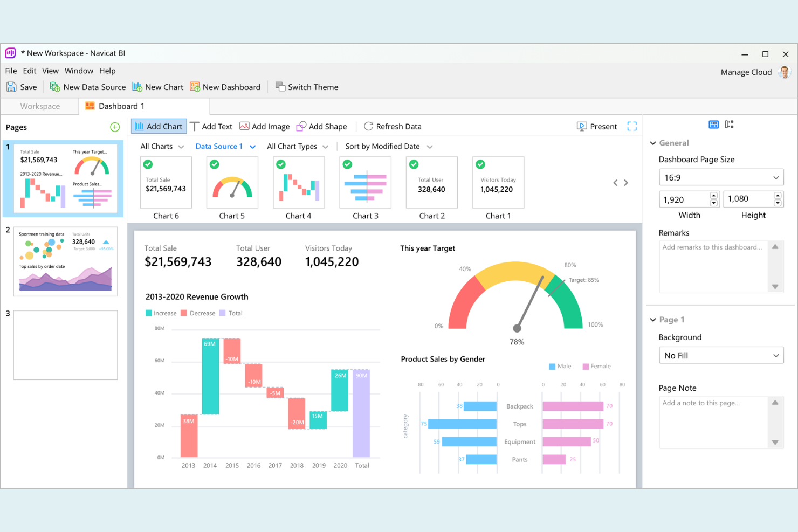Go to the previous charts with left arrow
The height and width of the screenshot is (532, 798).
tap(615, 183)
